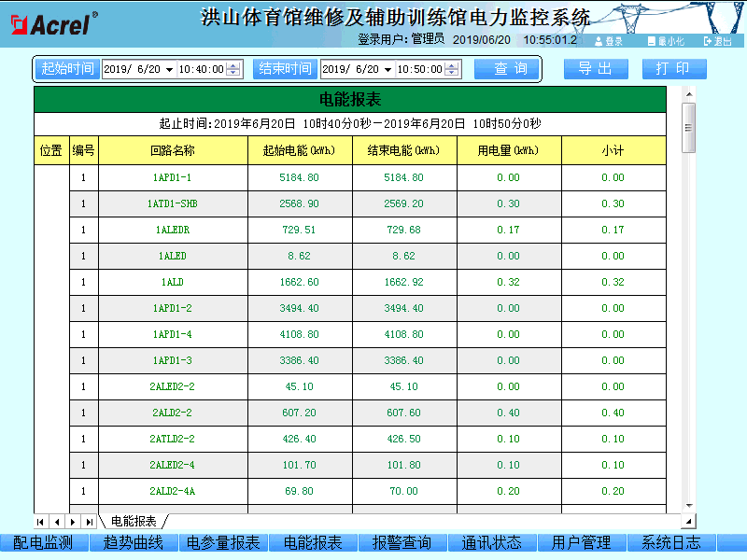Switch to the 趋势曲线 trend curve view
Image resolution: width=747 pixels, height=560 pixels.
click(133, 541)
